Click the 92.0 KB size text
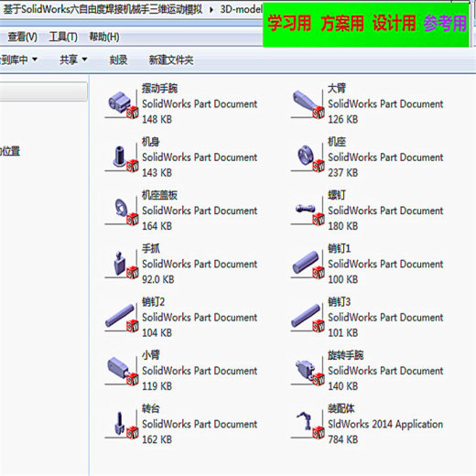This screenshot has height=476, width=476. [x=158, y=279]
